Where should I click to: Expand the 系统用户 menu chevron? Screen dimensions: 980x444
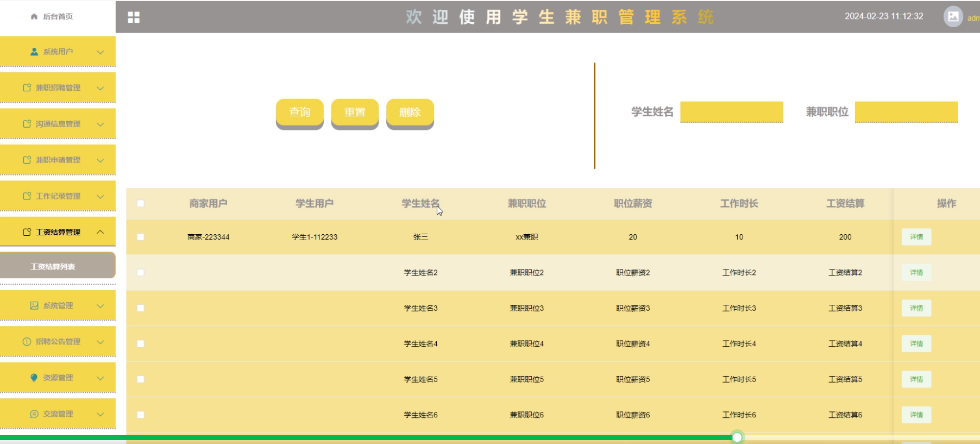pos(100,52)
